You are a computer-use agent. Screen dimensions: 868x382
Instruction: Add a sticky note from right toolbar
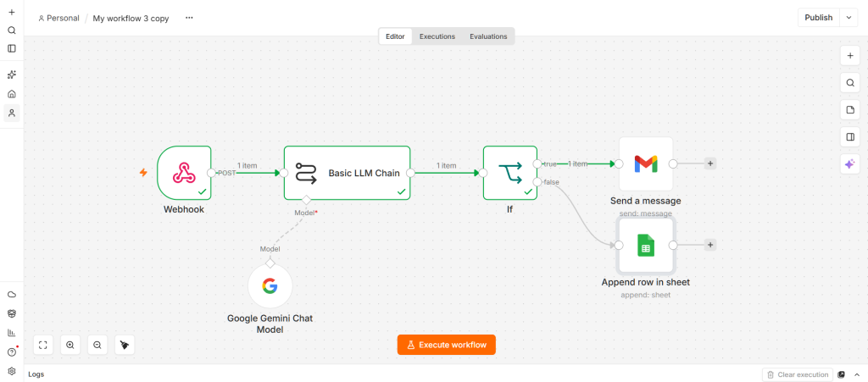(849, 110)
